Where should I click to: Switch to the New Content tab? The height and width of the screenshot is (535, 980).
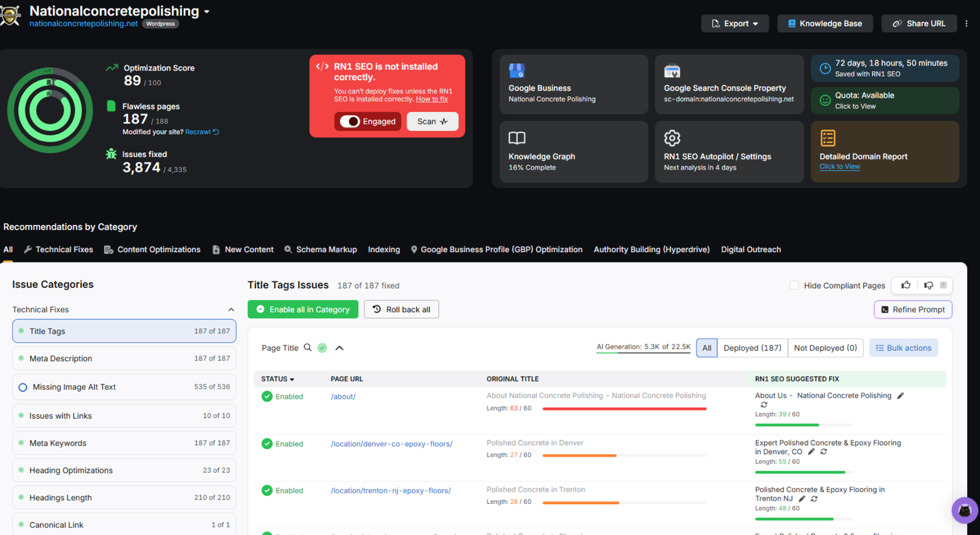(243, 249)
